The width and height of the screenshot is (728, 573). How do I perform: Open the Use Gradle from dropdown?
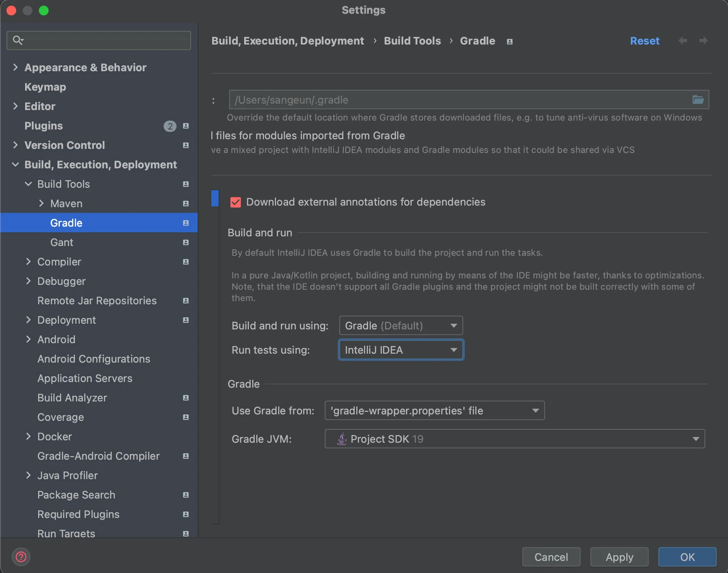[434, 411]
